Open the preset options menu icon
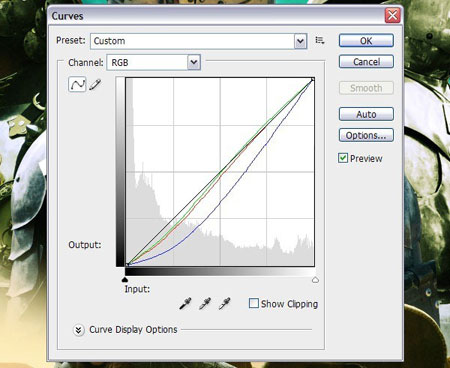The image size is (450, 368). pyautogui.click(x=320, y=41)
